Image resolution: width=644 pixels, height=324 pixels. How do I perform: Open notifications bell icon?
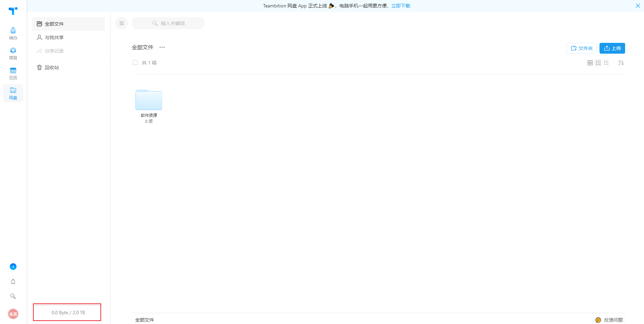(13, 281)
